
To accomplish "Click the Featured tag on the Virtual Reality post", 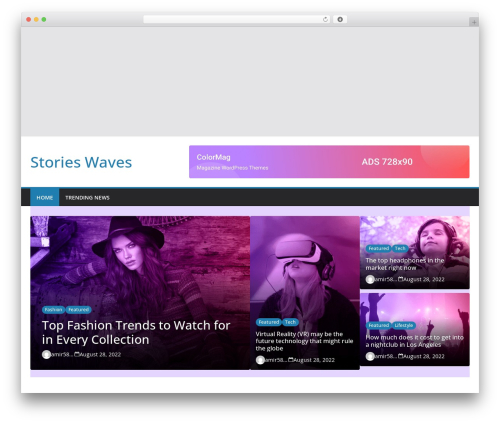I will 269,322.
